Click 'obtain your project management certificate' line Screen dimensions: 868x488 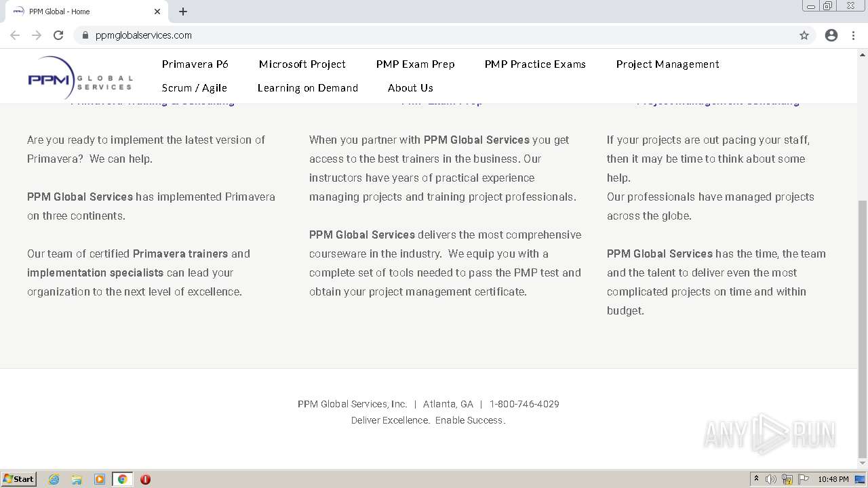pyautogui.click(x=418, y=291)
